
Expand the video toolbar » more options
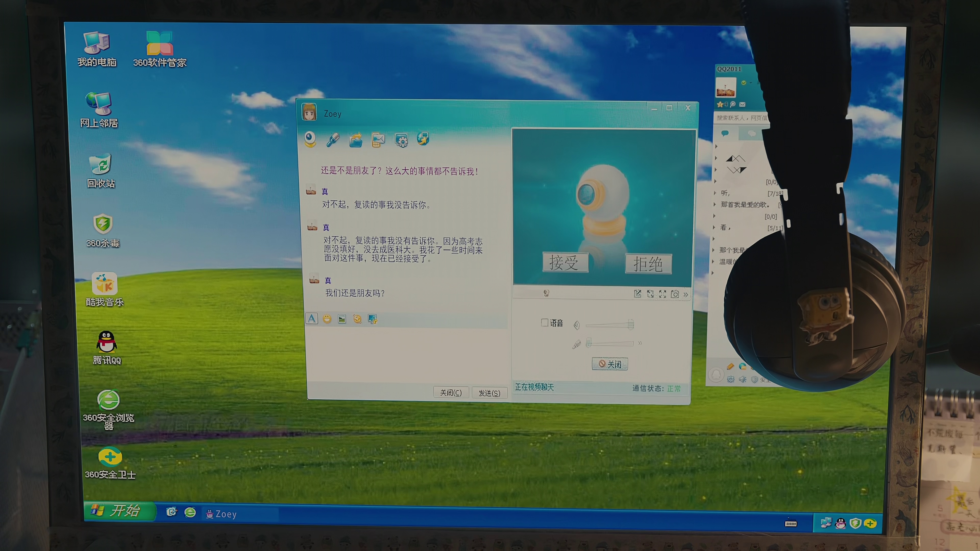coord(685,295)
